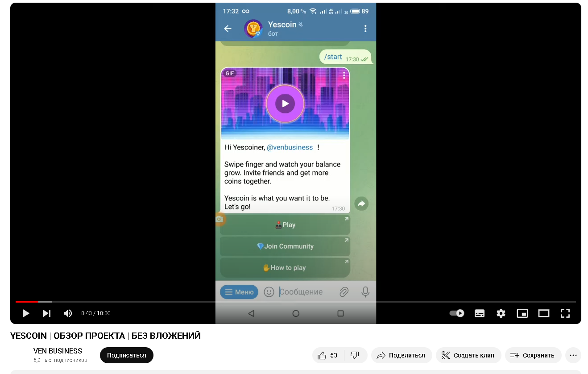Tap the Android back navigation triangle
588x374 pixels.
point(251,314)
